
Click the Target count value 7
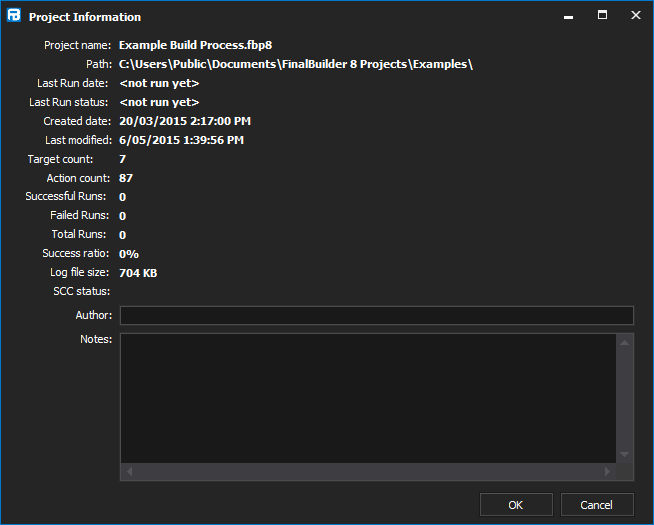122,159
